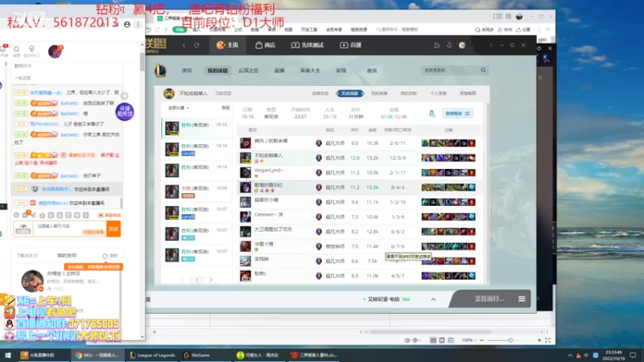Open the 主页 home tab in WeGame
Viewport: 644px width, 362px height.
click(228, 45)
